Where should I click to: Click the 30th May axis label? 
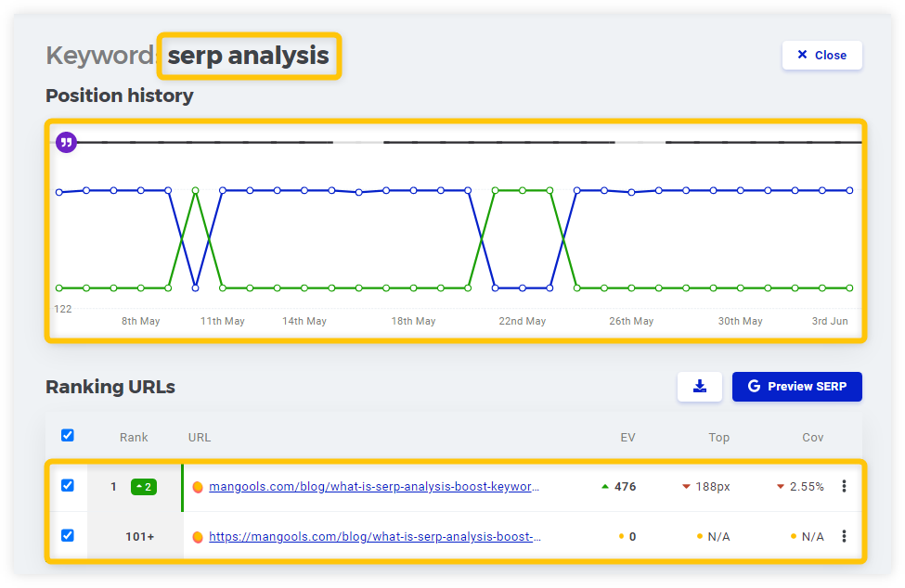point(741,321)
